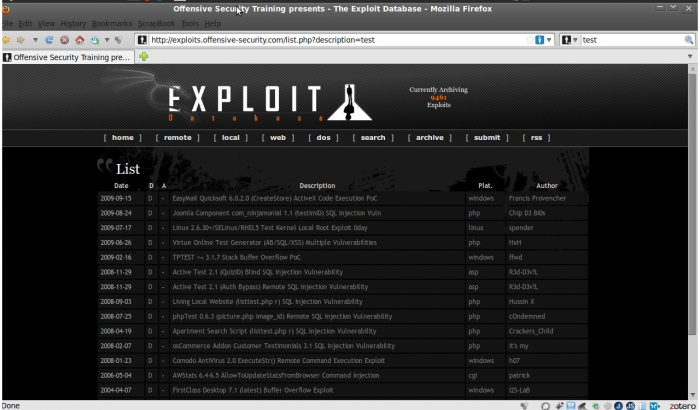Open the back/forward history dropdown arrow
700x410 pixels.
[35, 40]
